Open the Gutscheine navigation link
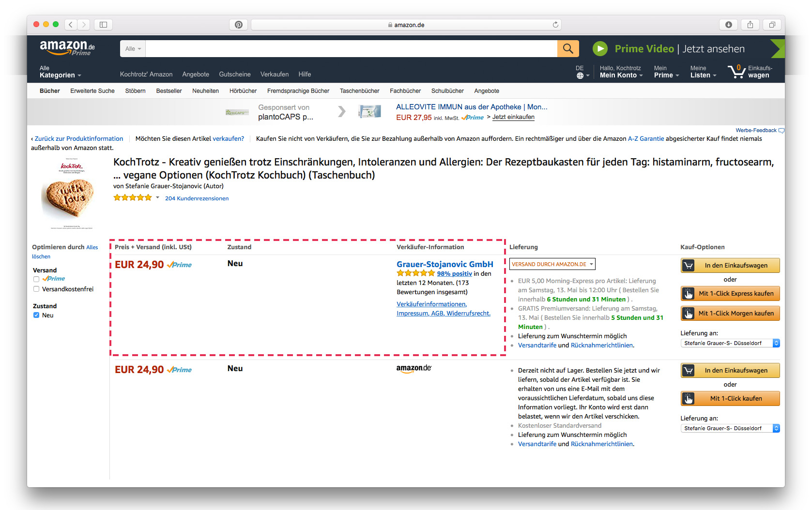The image size is (812, 510). tap(235, 74)
